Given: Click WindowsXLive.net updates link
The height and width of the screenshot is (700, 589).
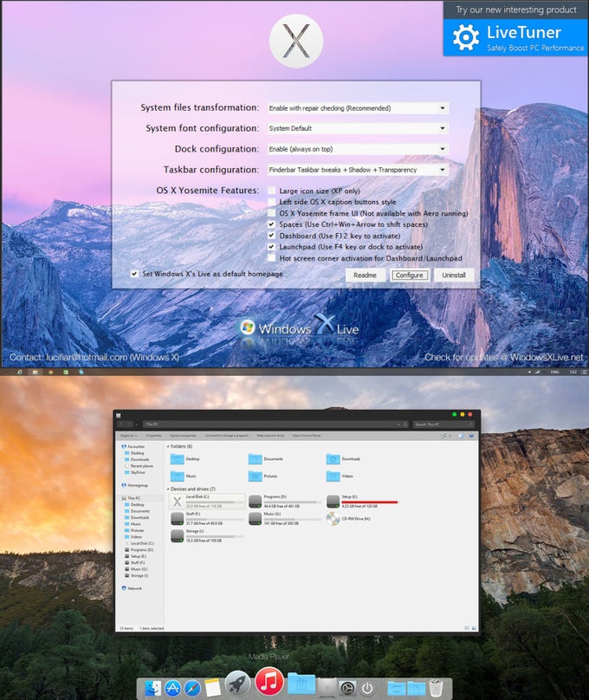Looking at the screenshot, I should tap(504, 357).
